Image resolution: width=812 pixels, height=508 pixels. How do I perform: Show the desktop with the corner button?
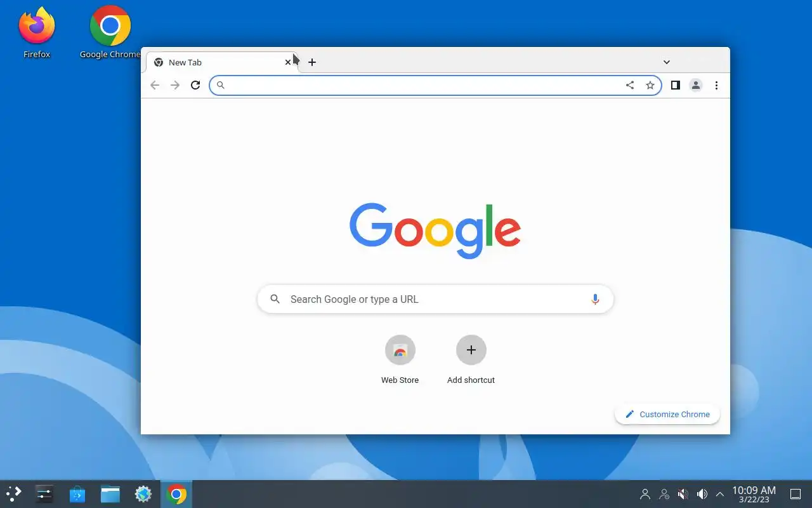point(796,494)
